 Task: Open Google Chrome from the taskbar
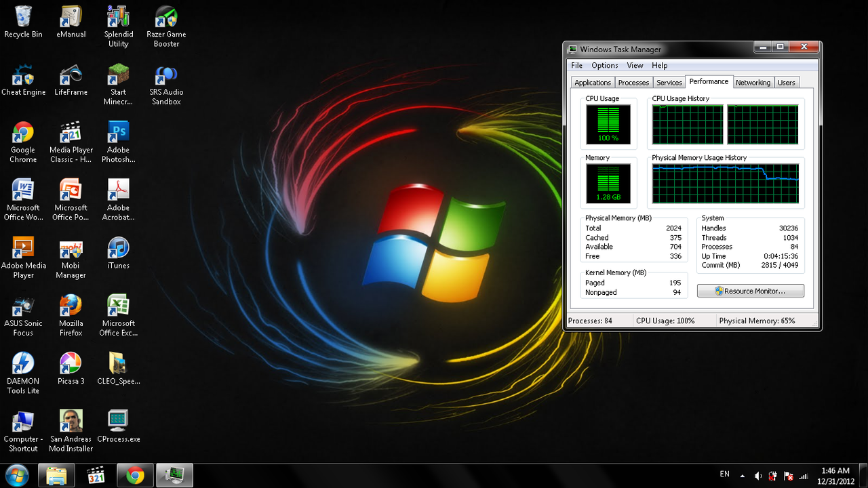coord(135,476)
